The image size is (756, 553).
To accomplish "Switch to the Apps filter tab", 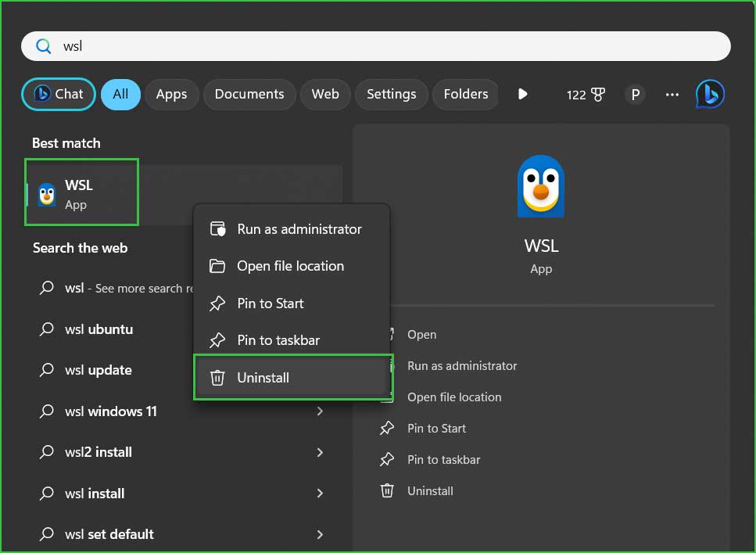I will coord(172,94).
